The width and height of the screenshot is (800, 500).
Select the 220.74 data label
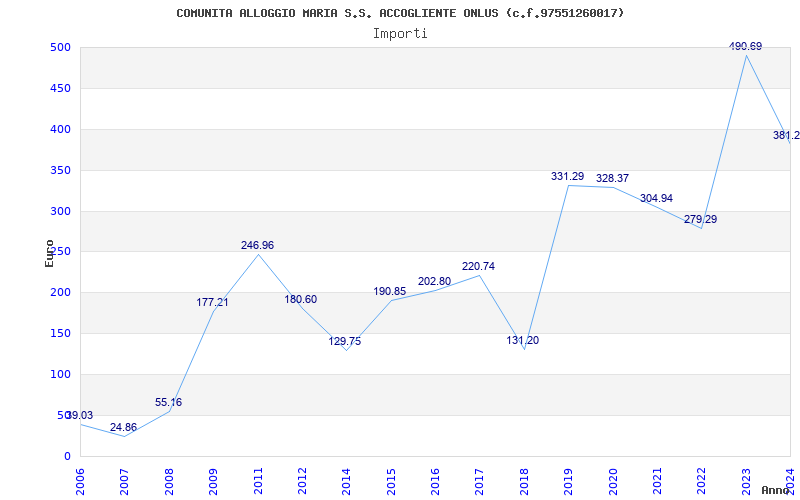click(478, 266)
